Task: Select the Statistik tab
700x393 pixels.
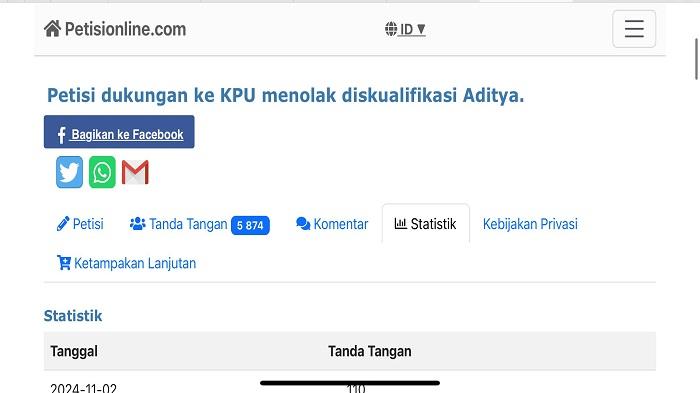Action: [425, 224]
